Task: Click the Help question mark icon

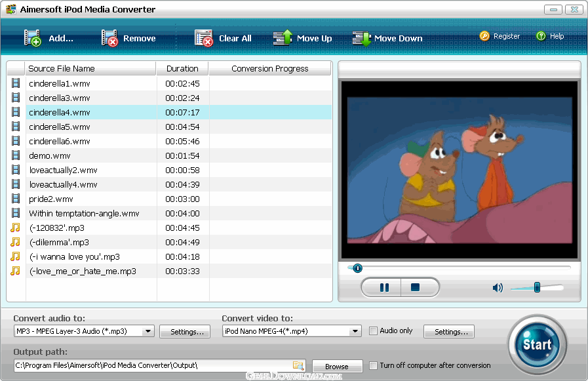Action: point(541,36)
